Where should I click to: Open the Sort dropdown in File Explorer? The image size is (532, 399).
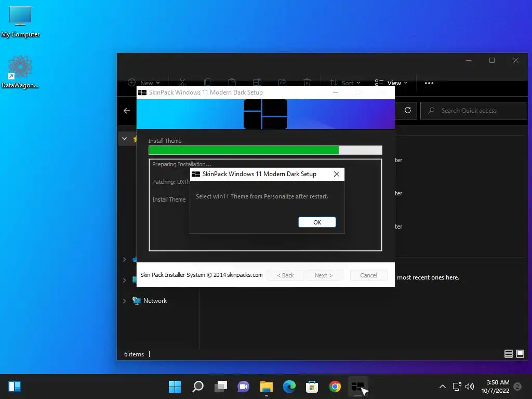(x=345, y=83)
